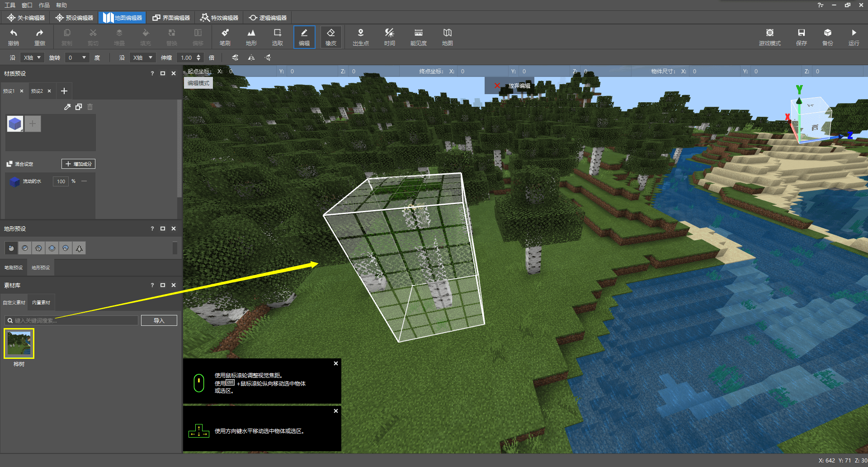Viewport: 868px width, 467px height.
Task: Close the 预设2 preset tab
Action: pyautogui.click(x=49, y=91)
